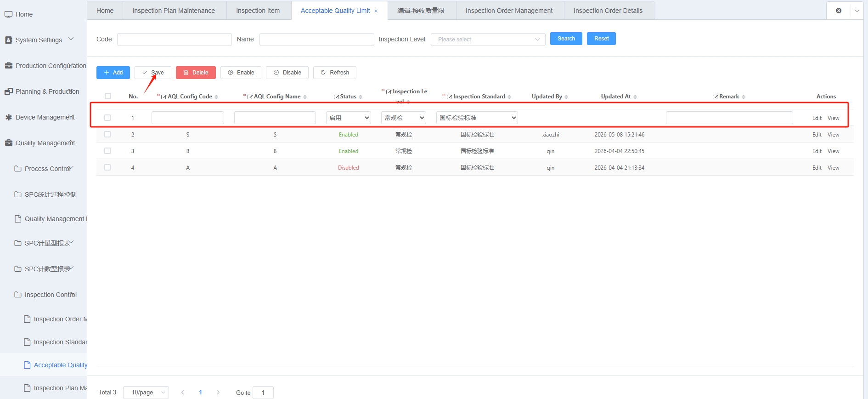This screenshot has height=399, width=868.
Task: Open the row 1 status dropdown 启用
Action: [349, 118]
